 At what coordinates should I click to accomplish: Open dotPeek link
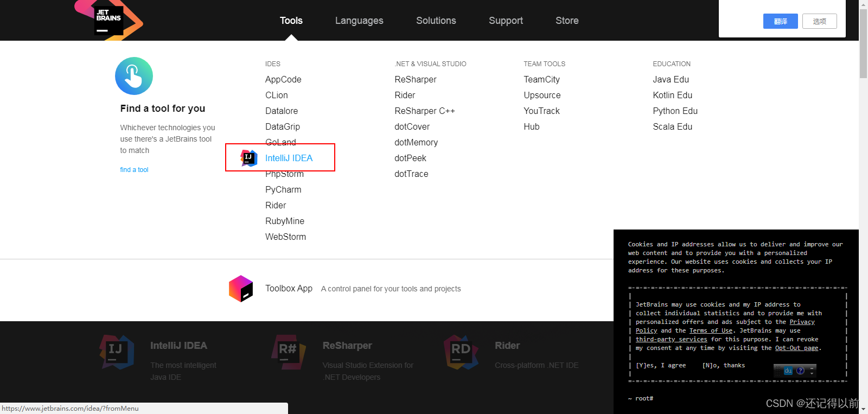click(410, 158)
